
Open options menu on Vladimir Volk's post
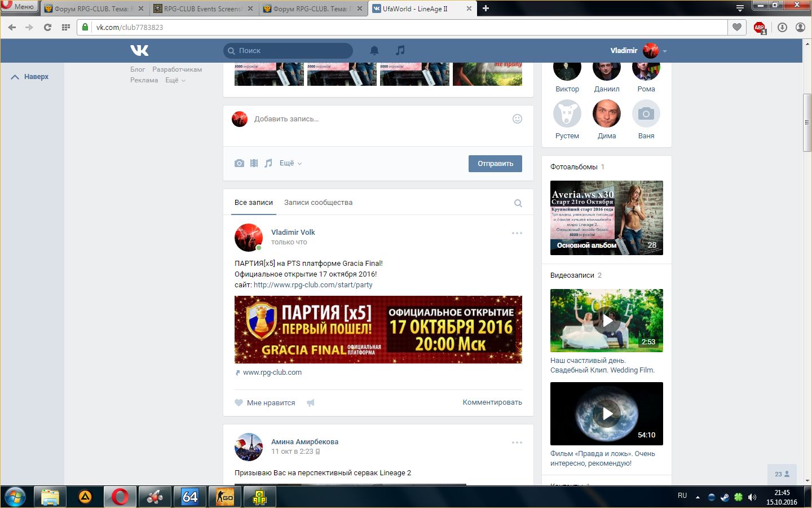[517, 233]
